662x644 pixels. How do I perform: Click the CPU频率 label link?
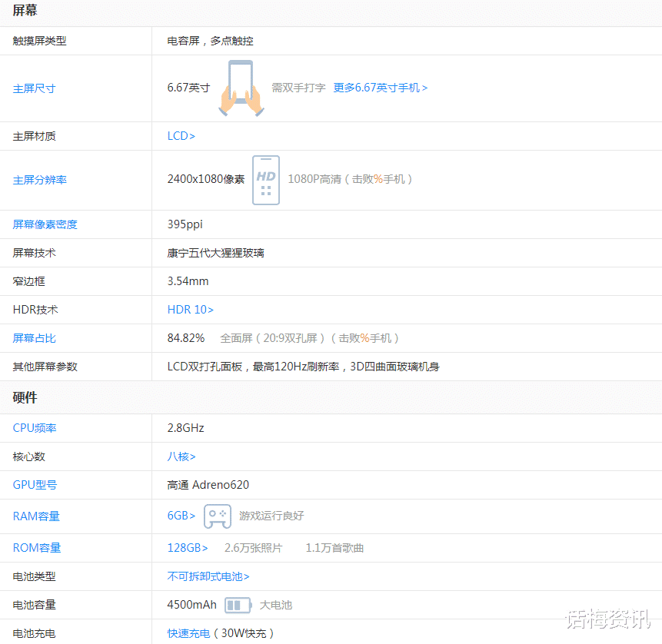click(35, 427)
